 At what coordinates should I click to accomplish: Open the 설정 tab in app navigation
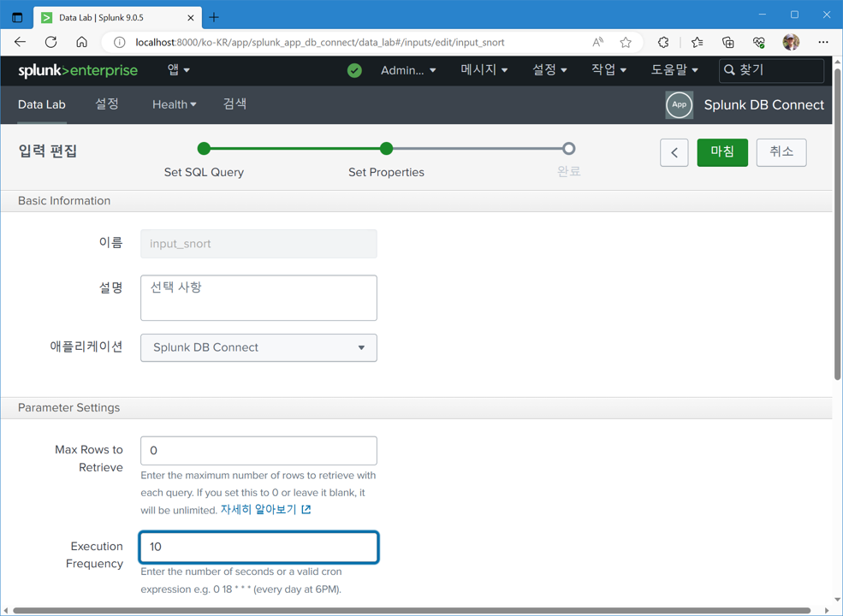pyautogui.click(x=106, y=104)
